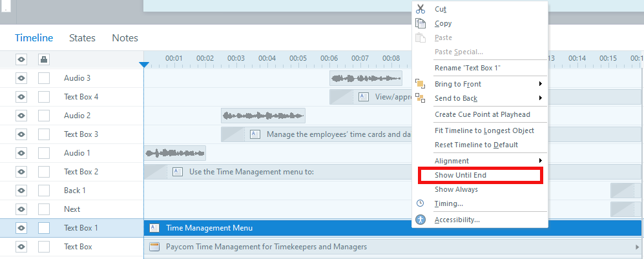Hide the Text Box 2 layer
The height and width of the screenshot is (259, 644).
tap(21, 172)
